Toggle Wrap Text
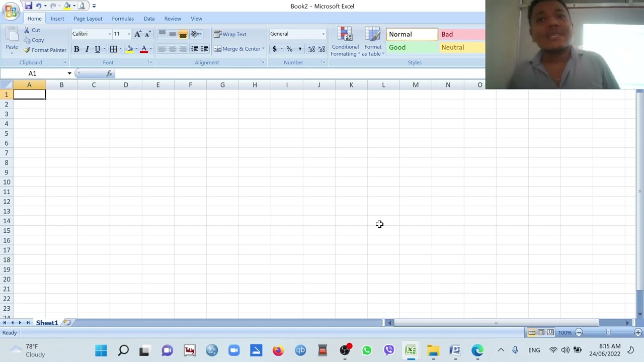Screen dimensions: 644x362 click(x=230, y=34)
